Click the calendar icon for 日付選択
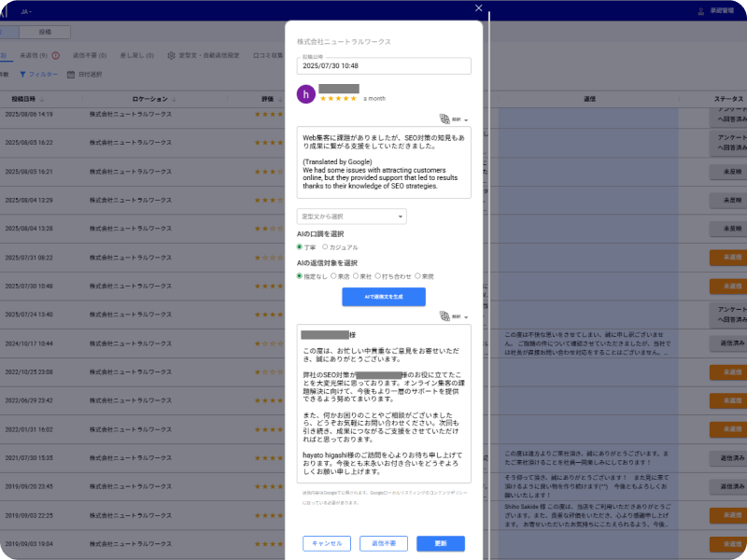This screenshot has width=747, height=560. click(71, 74)
